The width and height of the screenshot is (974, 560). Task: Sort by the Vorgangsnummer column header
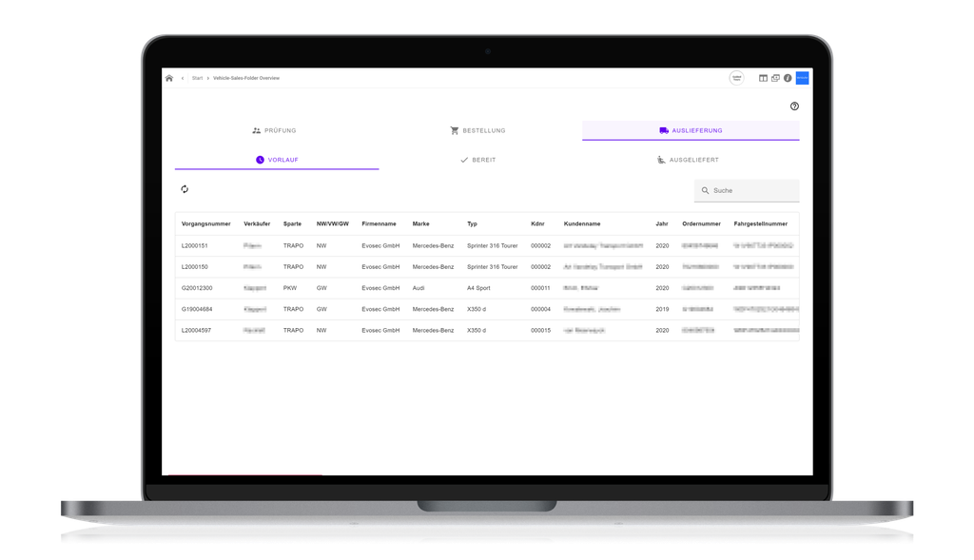tap(205, 224)
